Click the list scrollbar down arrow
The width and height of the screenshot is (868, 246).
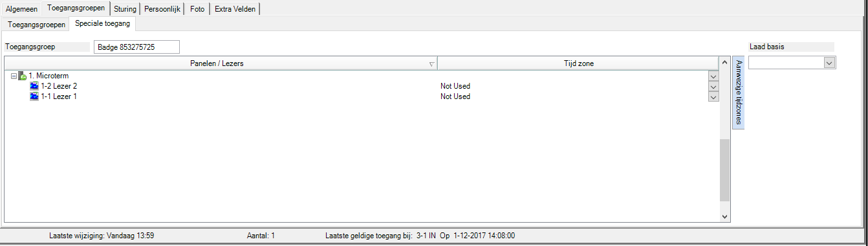(x=724, y=216)
